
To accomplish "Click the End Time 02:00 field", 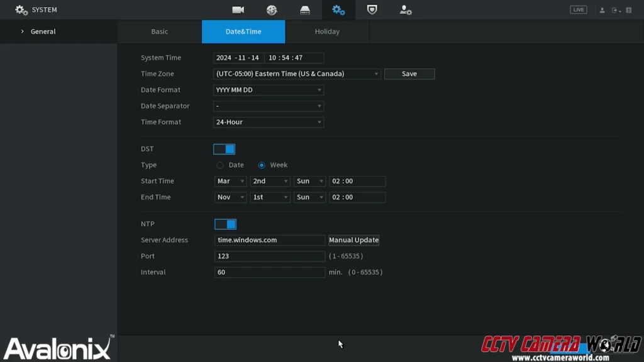I will pyautogui.click(x=357, y=197).
